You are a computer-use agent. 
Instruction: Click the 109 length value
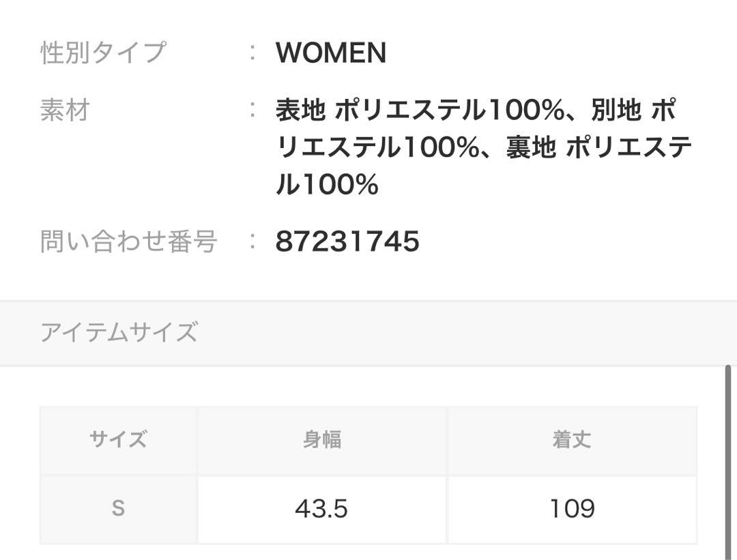572,510
